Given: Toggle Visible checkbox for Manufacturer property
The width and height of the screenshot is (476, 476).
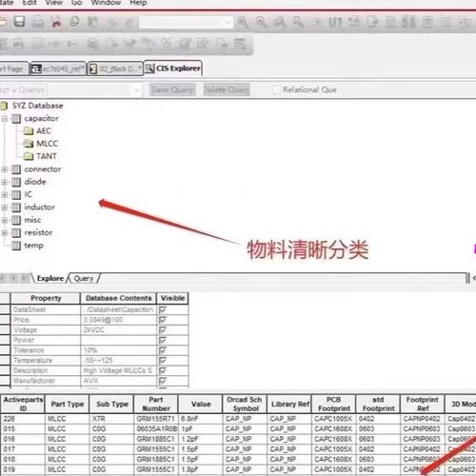Looking at the screenshot, I should (163, 381).
